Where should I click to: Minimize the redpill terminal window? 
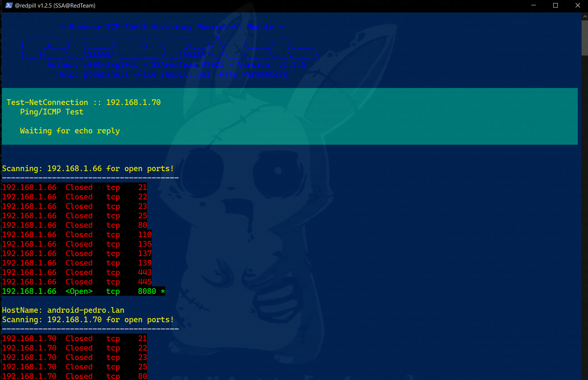tap(534, 5)
